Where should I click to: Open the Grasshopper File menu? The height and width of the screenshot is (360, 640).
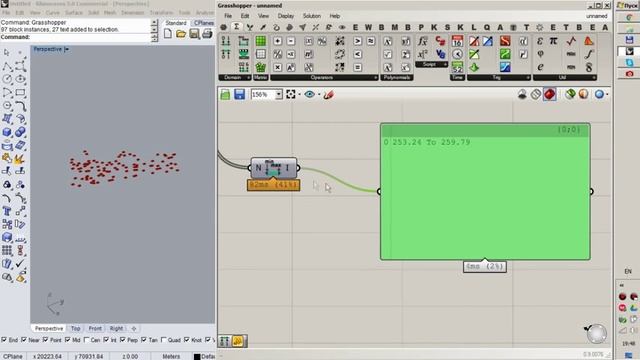tap(228, 16)
